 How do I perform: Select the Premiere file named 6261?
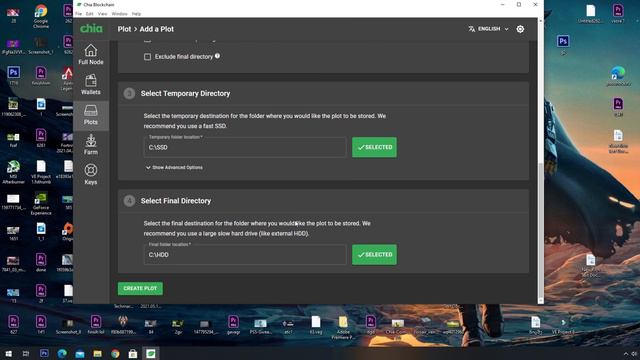41,138
